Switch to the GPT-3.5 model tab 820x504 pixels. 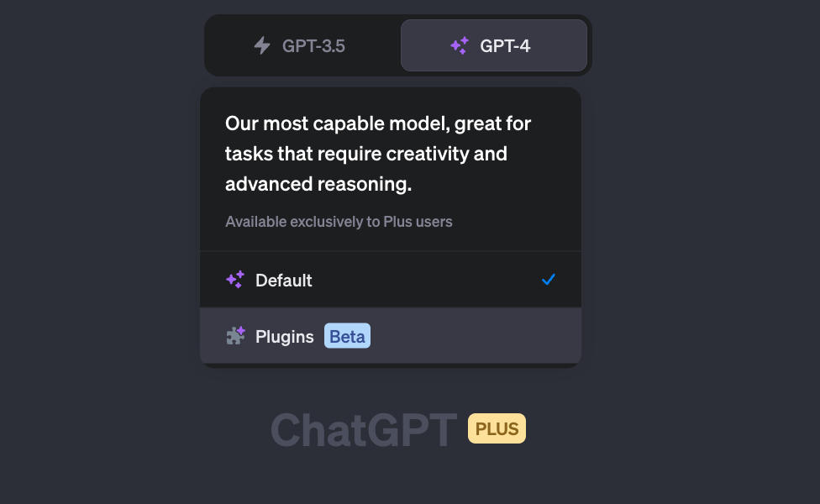[302, 45]
